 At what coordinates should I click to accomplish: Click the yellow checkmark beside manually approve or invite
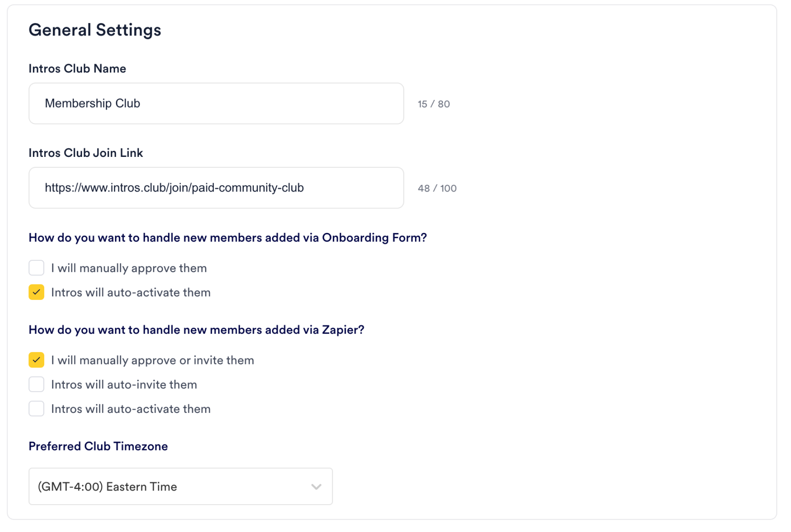(36, 360)
